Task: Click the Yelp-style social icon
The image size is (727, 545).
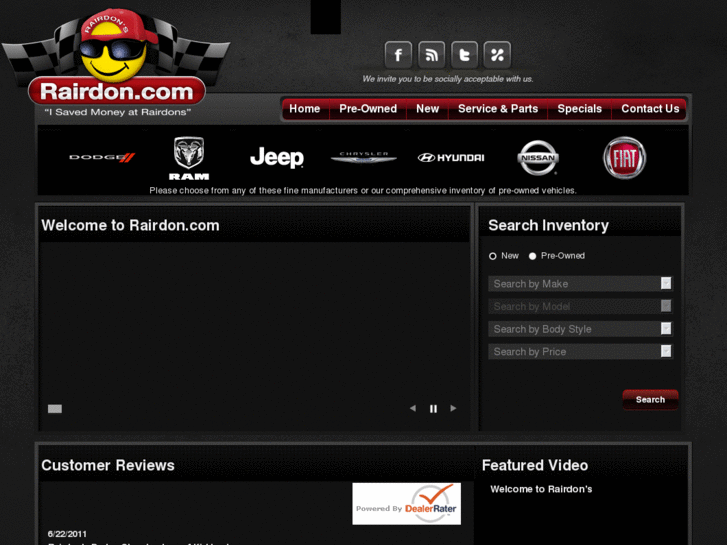Action: point(497,55)
